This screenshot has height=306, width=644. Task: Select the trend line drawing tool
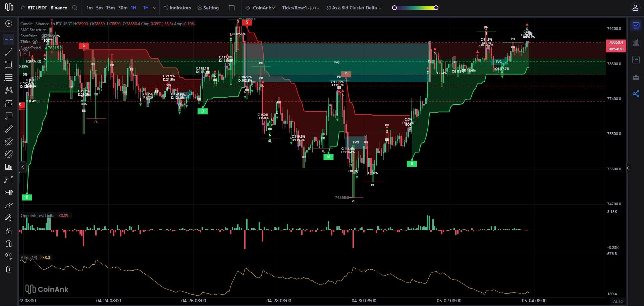click(9, 52)
